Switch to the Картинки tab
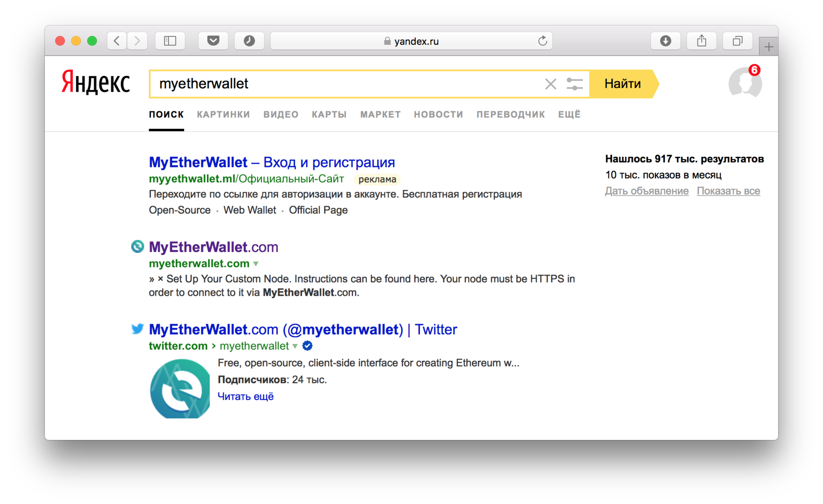Image resolution: width=823 pixels, height=504 pixels. point(223,114)
